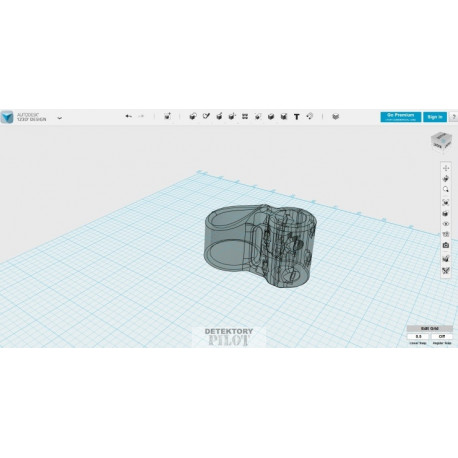The height and width of the screenshot is (458, 458).
Task: Open the Pattern tool icon
Action: [x=245, y=116]
